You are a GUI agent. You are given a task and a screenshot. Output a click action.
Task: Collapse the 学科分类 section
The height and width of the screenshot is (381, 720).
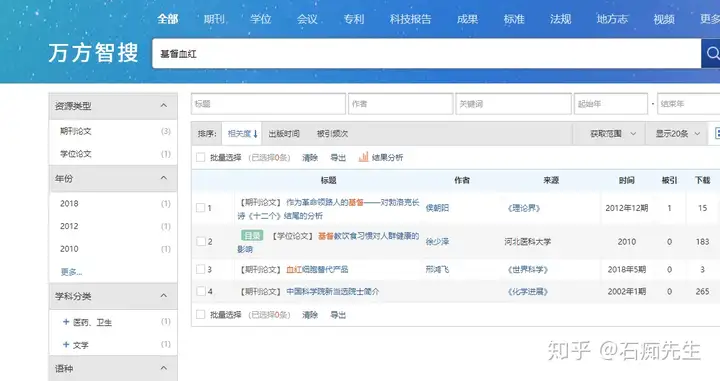pos(163,296)
